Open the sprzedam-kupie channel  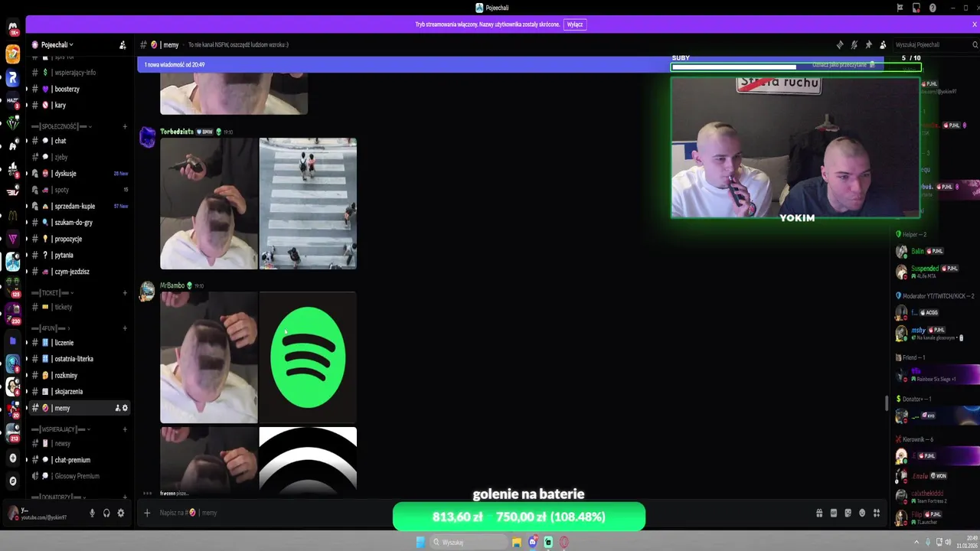coord(77,207)
